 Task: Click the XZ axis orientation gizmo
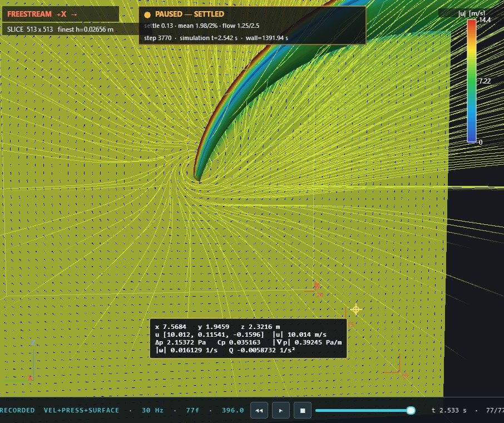coord(31,360)
